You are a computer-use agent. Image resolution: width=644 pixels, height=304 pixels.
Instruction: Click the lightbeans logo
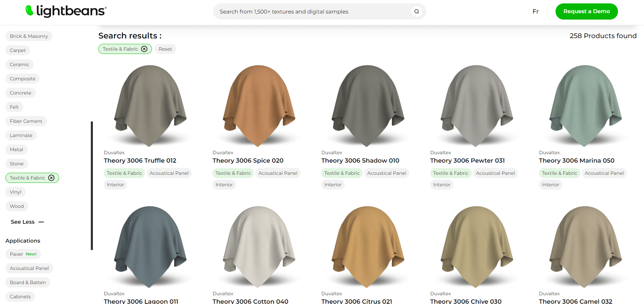(66, 11)
